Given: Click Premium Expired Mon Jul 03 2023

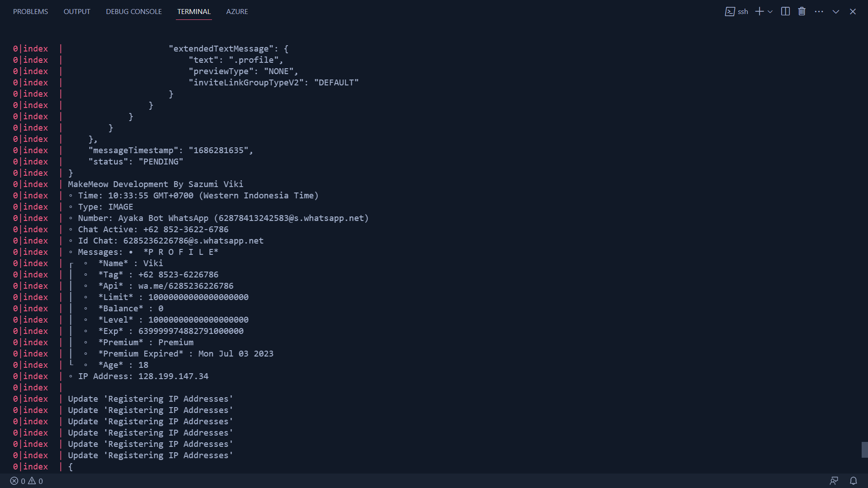Looking at the screenshot, I should [186, 354].
